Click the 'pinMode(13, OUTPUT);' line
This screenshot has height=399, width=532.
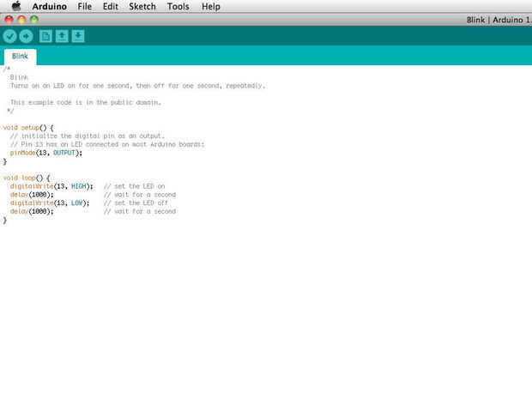pyautogui.click(x=46, y=153)
